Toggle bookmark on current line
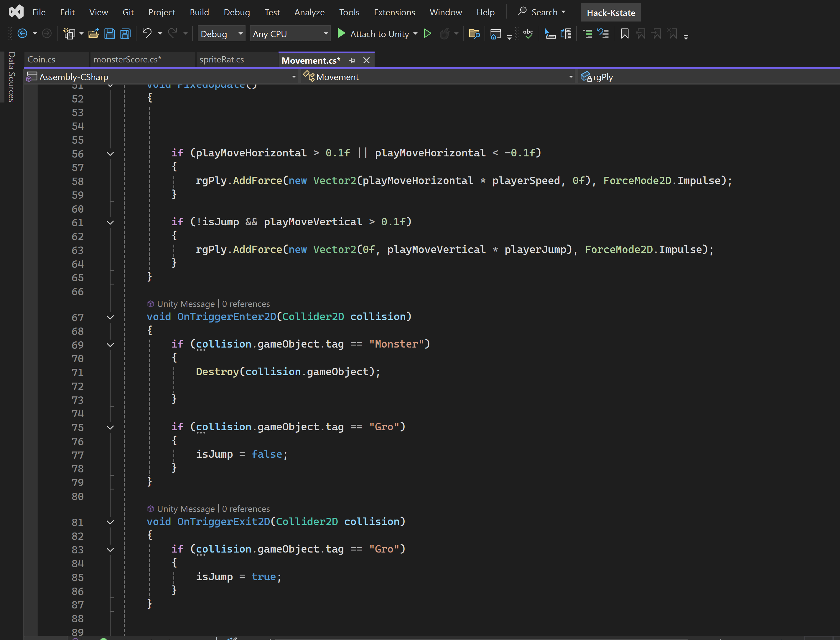This screenshot has height=640, width=840. 624,34
